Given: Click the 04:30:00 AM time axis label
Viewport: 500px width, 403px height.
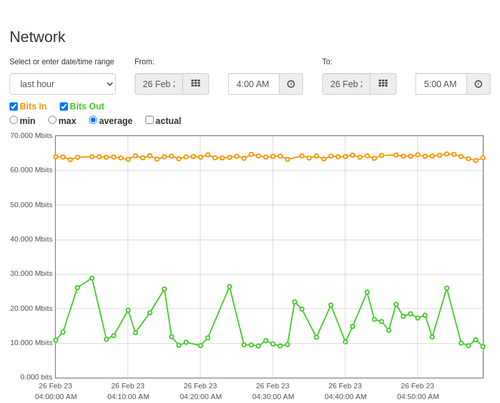Looking at the screenshot, I should (x=273, y=397).
